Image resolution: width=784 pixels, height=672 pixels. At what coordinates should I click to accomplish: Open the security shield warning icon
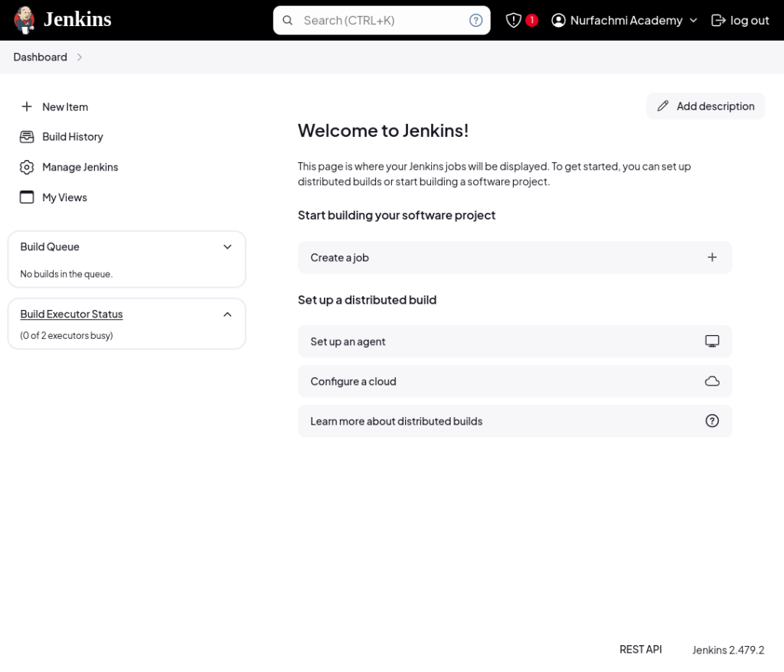[x=514, y=21]
